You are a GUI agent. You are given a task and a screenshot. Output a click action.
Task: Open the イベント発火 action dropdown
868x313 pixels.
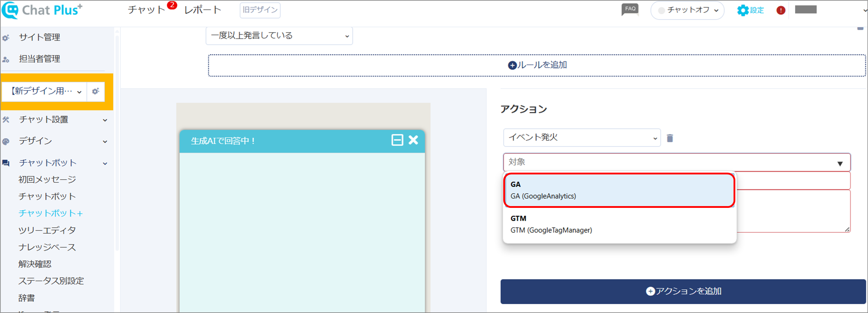[x=582, y=137]
